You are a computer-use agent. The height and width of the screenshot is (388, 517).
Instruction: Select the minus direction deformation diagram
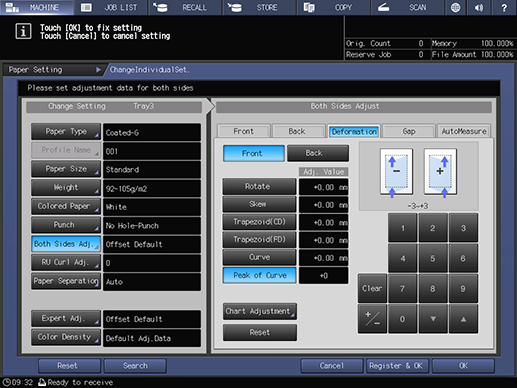pos(396,172)
